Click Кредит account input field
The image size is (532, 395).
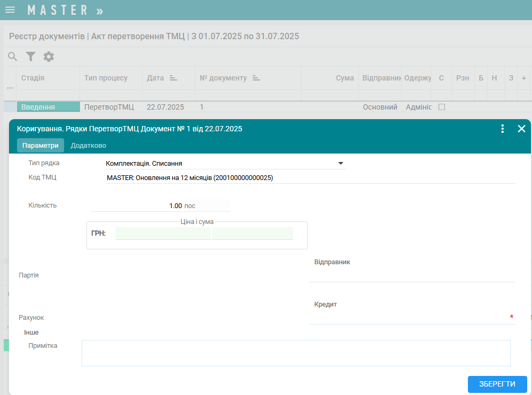(412, 318)
